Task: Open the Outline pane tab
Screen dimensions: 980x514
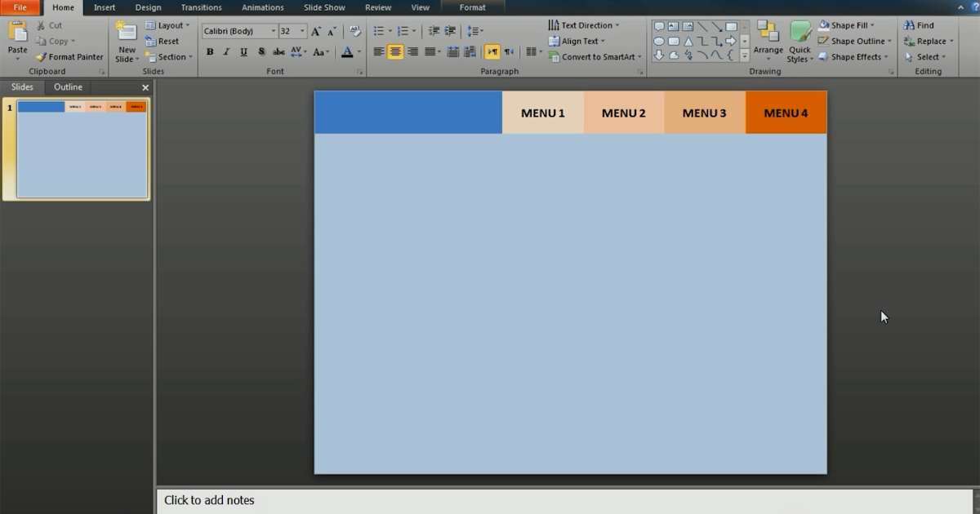Action: tap(68, 87)
